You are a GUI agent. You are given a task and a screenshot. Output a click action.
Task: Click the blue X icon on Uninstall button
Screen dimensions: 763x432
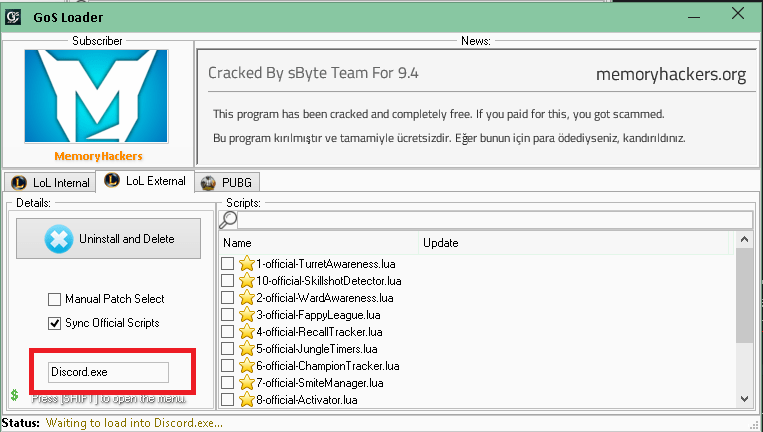pyautogui.click(x=59, y=239)
